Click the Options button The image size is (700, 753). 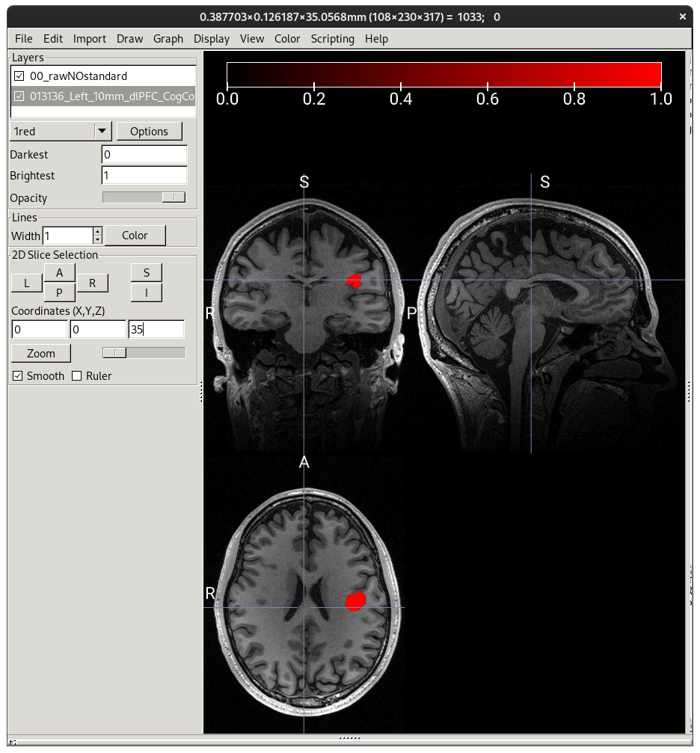[149, 132]
